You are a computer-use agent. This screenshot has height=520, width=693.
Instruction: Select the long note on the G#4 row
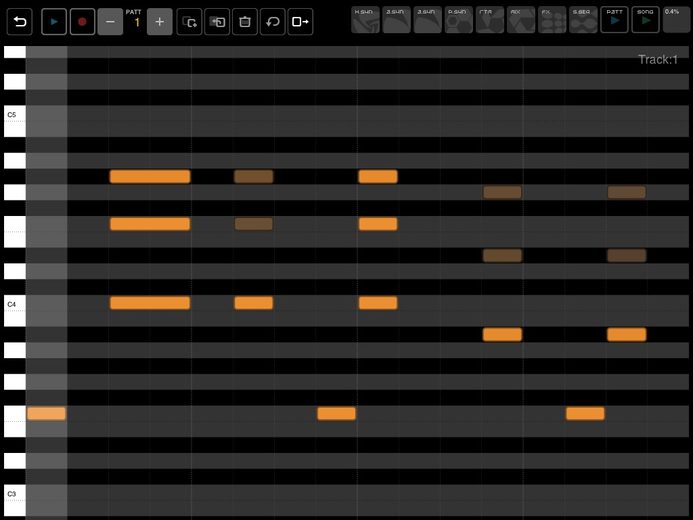pyautogui.click(x=150, y=177)
